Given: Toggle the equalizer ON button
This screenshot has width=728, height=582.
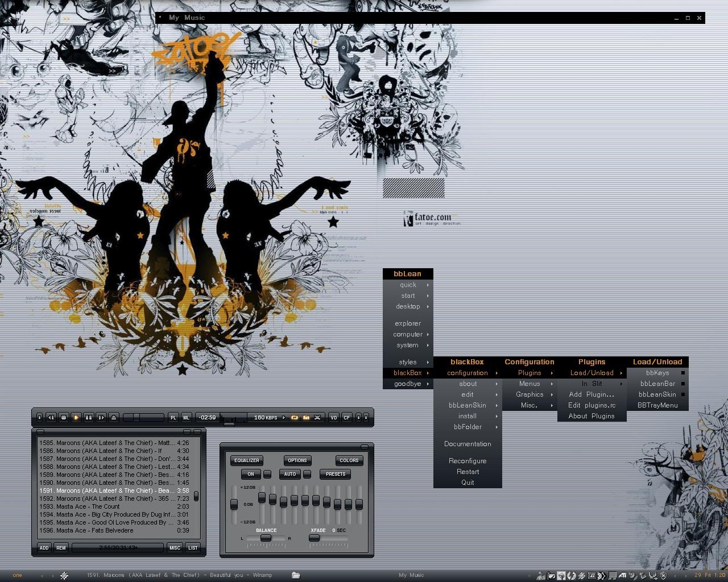Looking at the screenshot, I should point(251,474).
